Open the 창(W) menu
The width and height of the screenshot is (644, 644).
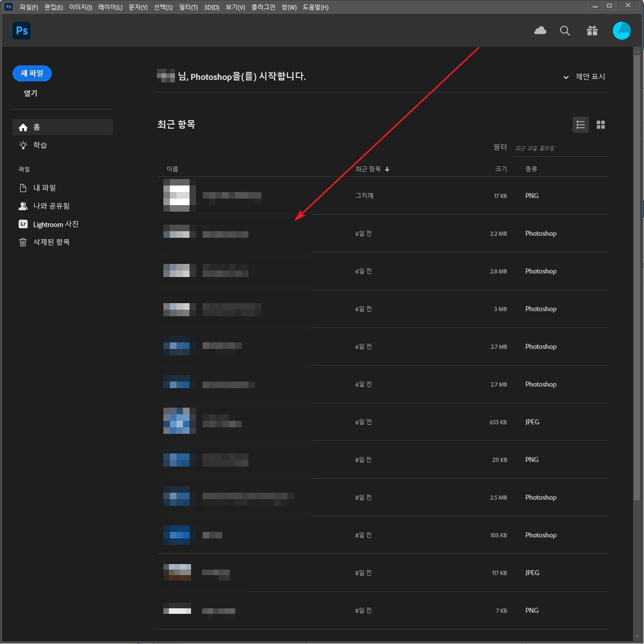(289, 7)
